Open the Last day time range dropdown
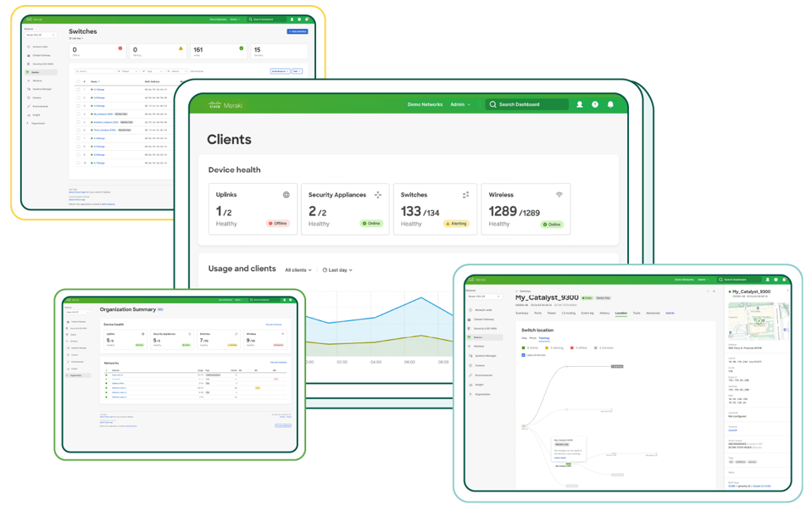The width and height of the screenshot is (812, 511). 337,270
